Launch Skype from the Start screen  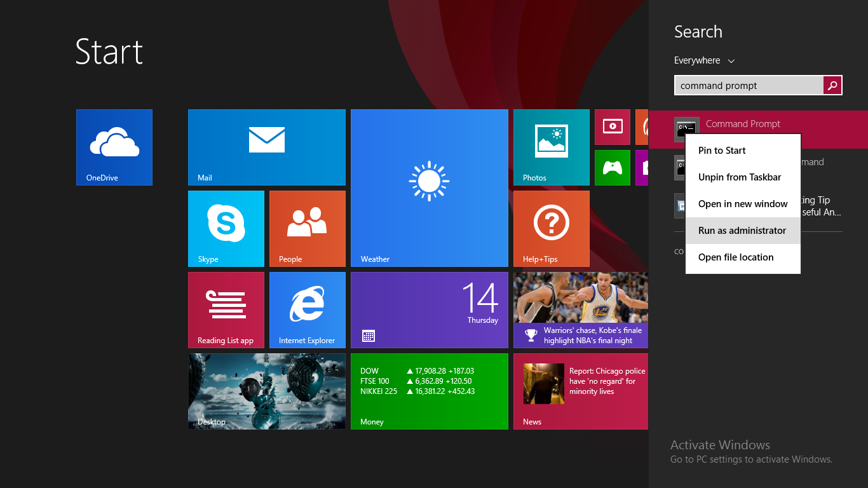point(226,228)
